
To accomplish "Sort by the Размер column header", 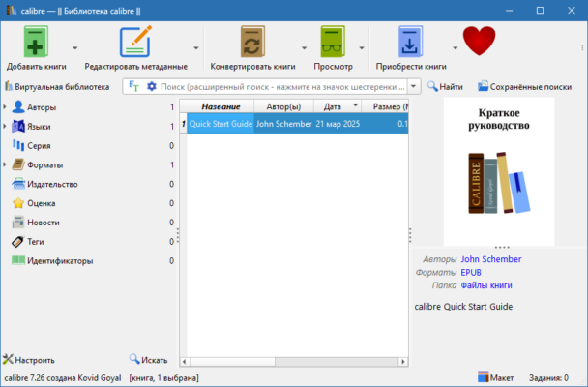I will [x=385, y=106].
